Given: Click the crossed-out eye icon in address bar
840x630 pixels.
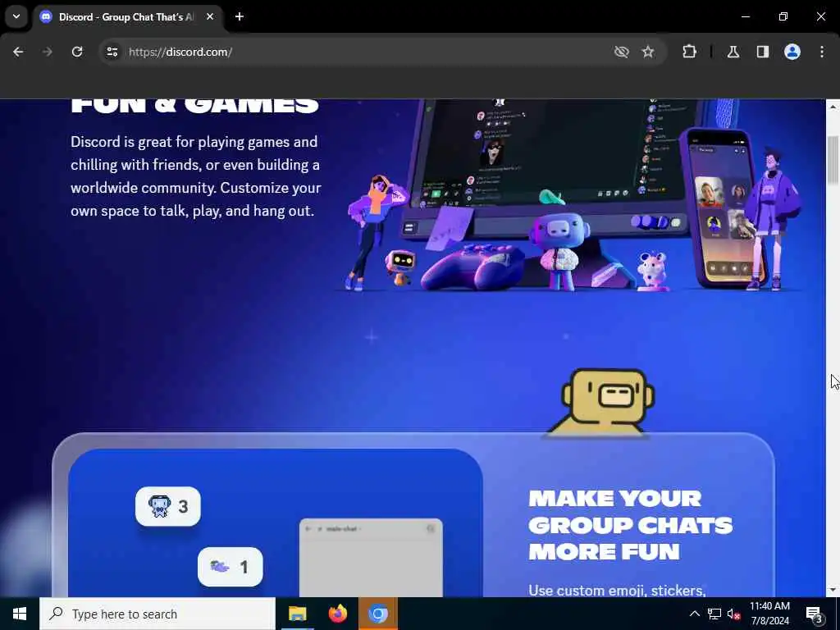Looking at the screenshot, I should pos(622,52).
